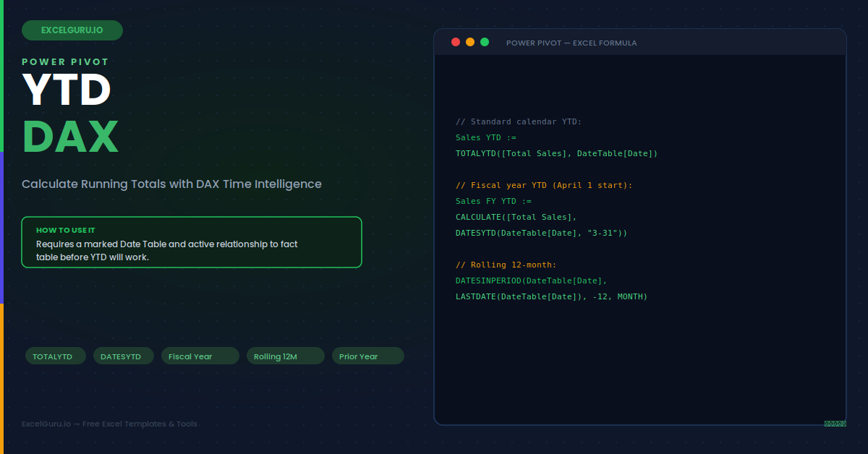Click the 'Calculate Running Totals' subtitle
The width and height of the screenshot is (868, 454).
click(171, 184)
